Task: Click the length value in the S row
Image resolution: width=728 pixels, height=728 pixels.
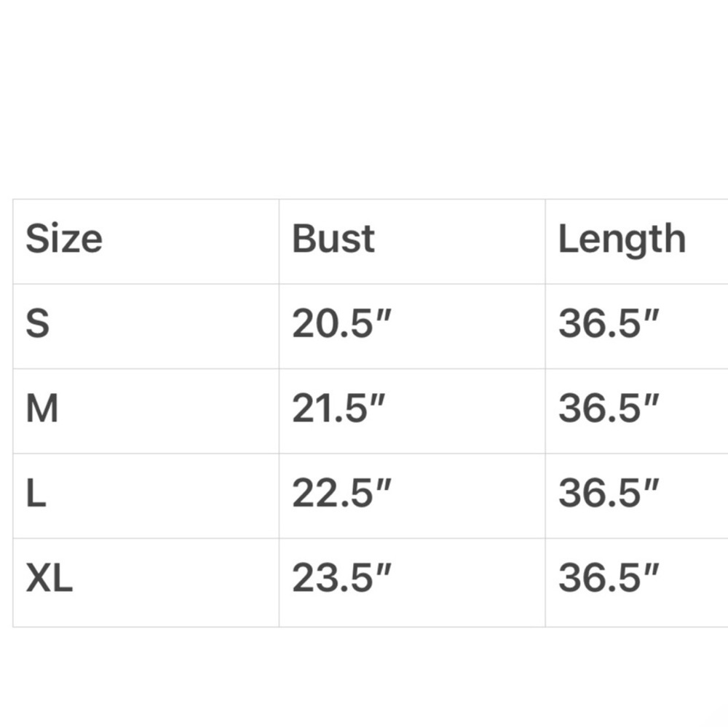Action: coord(609,324)
